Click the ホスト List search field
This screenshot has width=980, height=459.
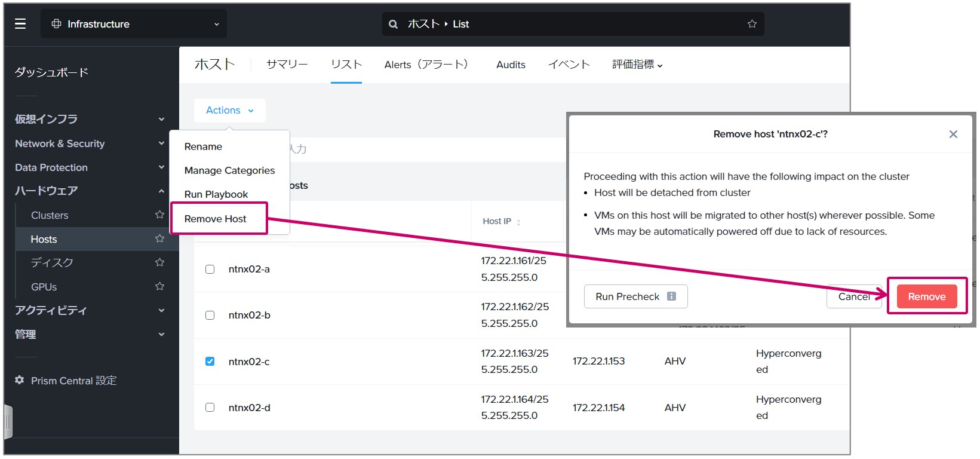(573, 24)
